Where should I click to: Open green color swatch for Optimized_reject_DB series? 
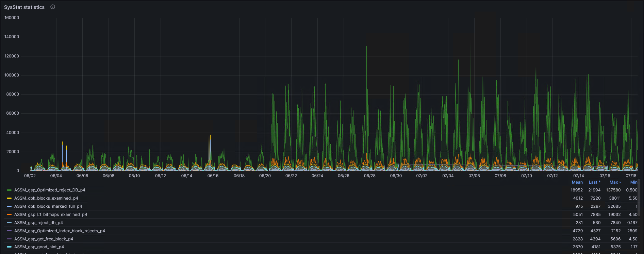(x=9, y=190)
